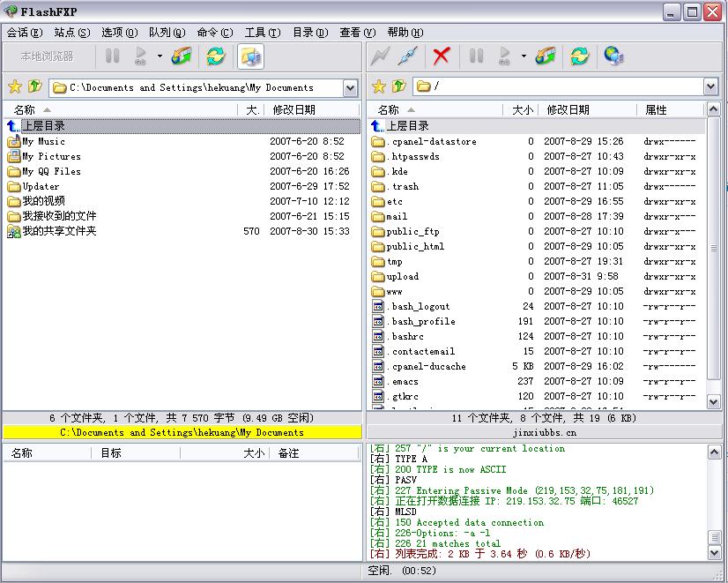Sort local files by 名称 column
728x583 pixels.
point(121,110)
